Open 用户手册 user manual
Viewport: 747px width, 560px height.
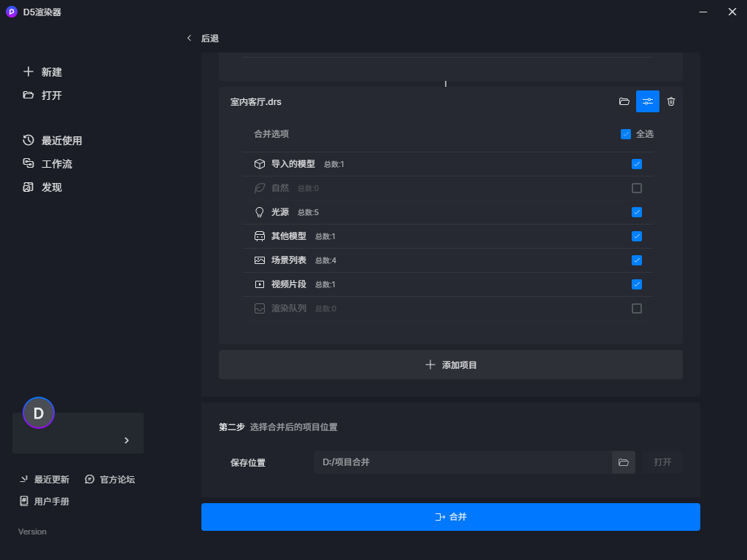tap(44, 501)
